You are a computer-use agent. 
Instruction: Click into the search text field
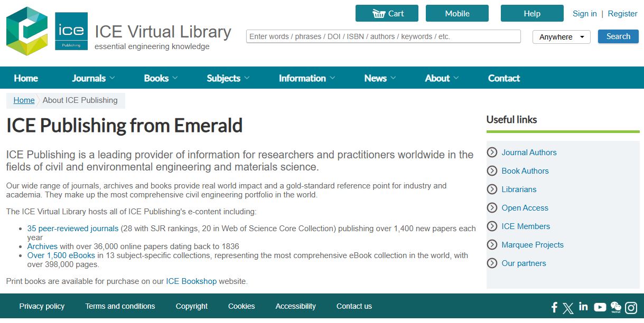tap(383, 36)
